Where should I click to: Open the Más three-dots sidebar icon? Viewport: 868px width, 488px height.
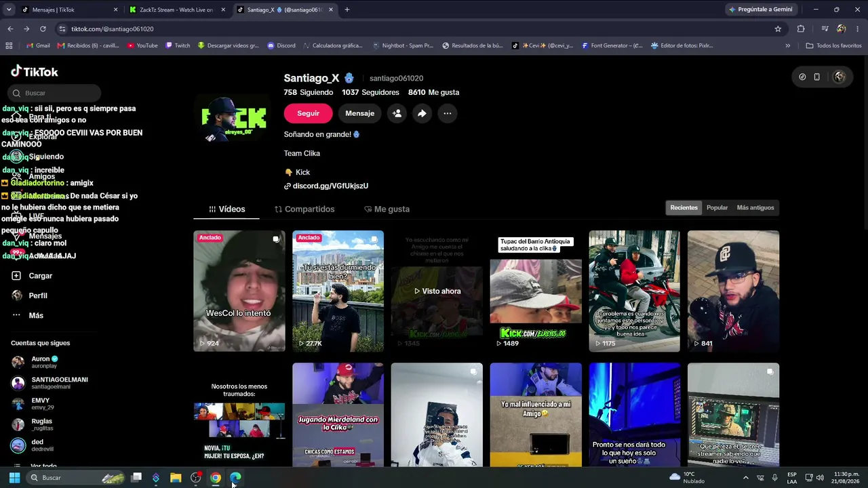16,315
